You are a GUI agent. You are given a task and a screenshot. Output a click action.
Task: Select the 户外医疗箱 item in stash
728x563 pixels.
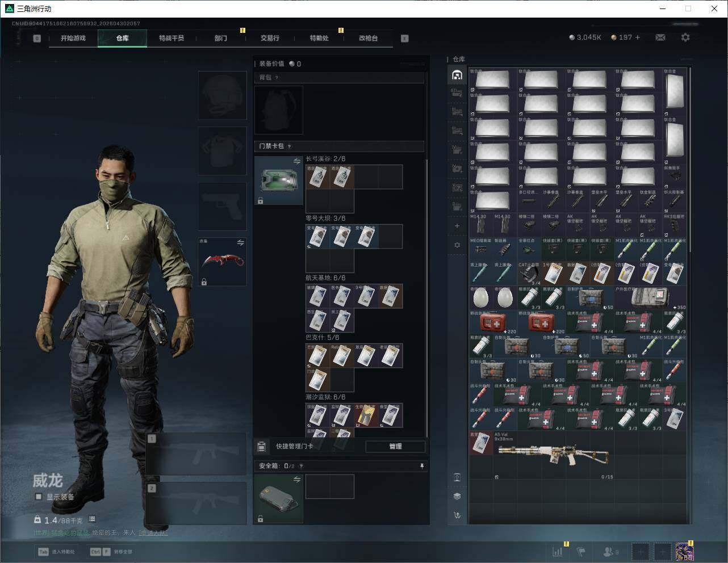650,297
